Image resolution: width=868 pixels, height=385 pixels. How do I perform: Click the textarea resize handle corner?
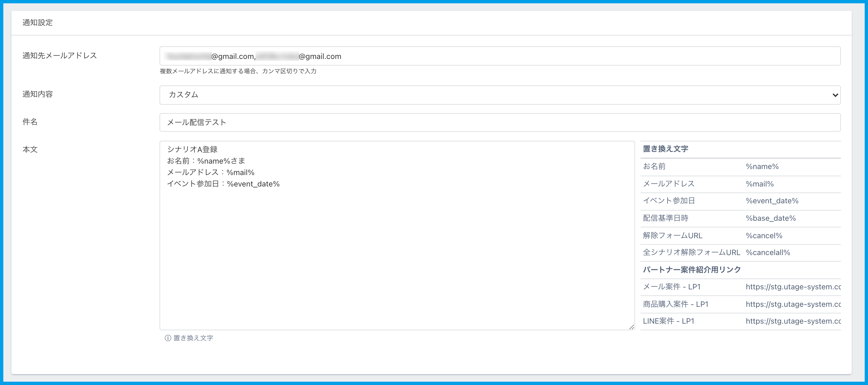tap(631, 327)
